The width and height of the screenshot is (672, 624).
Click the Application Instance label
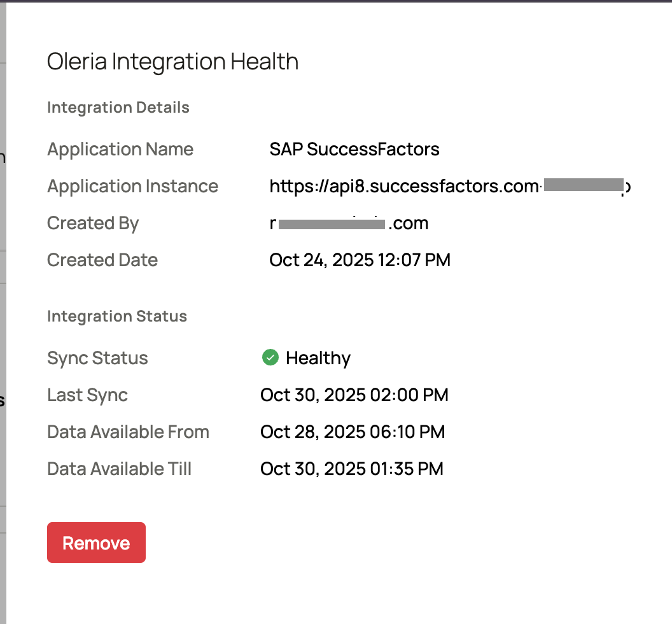pyautogui.click(x=132, y=187)
